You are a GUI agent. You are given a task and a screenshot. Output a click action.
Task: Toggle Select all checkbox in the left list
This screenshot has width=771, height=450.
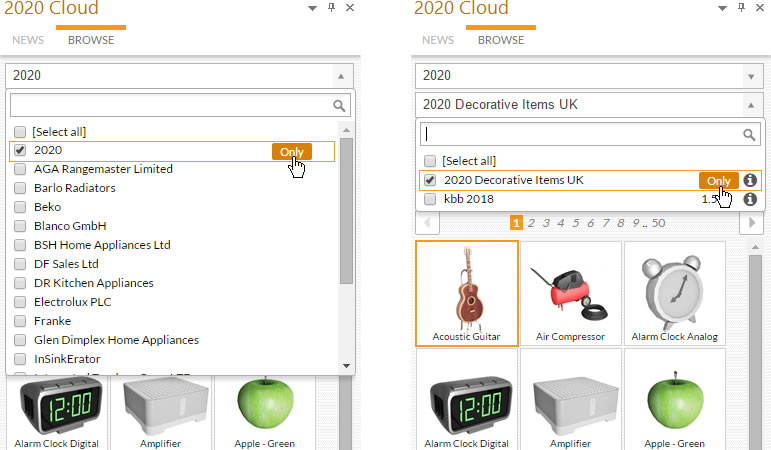(20, 132)
